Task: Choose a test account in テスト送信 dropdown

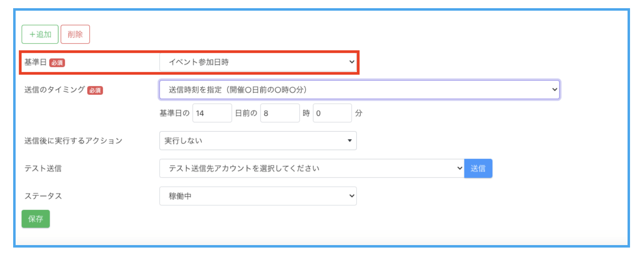Action: click(x=312, y=168)
